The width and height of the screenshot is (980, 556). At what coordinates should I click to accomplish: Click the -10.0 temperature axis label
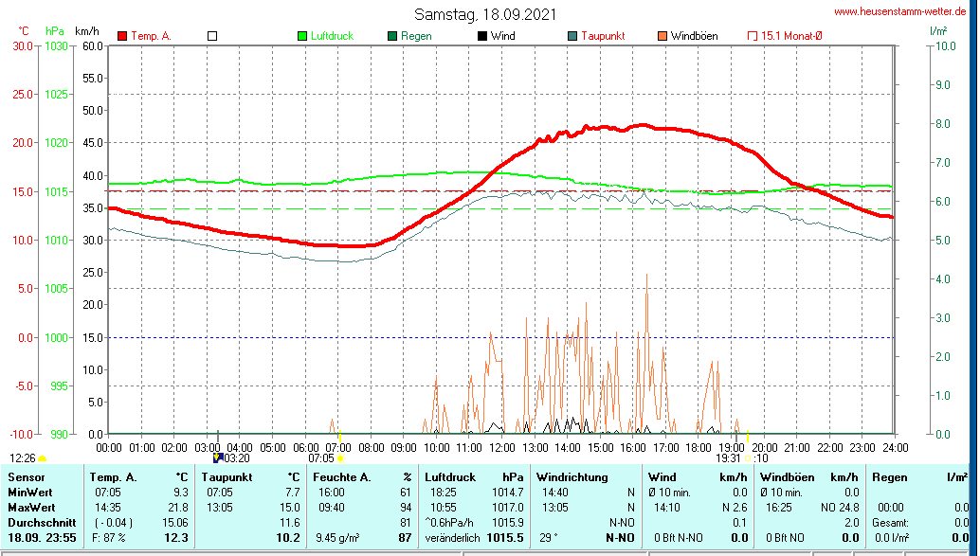point(22,434)
